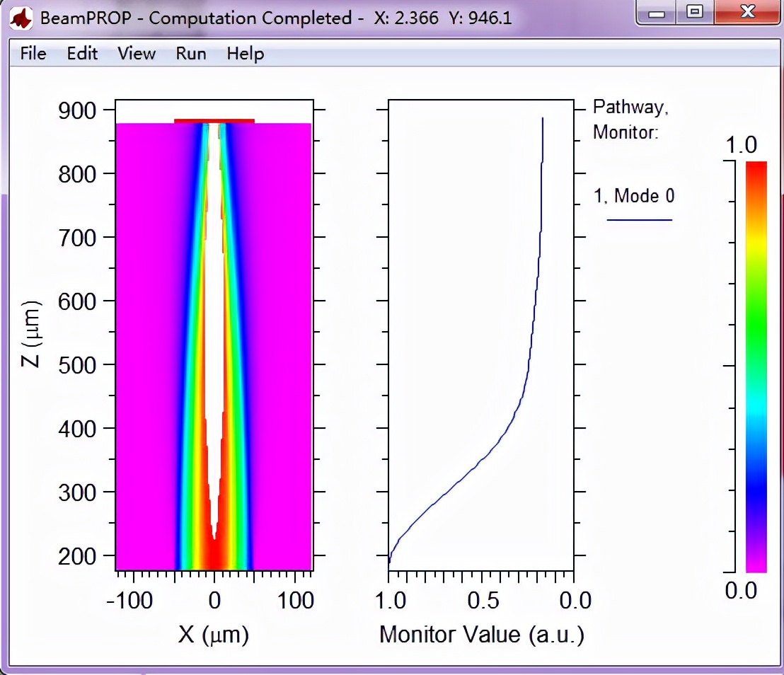784x675 pixels.
Task: Maximize the BeamPROP window
Action: click(695, 13)
